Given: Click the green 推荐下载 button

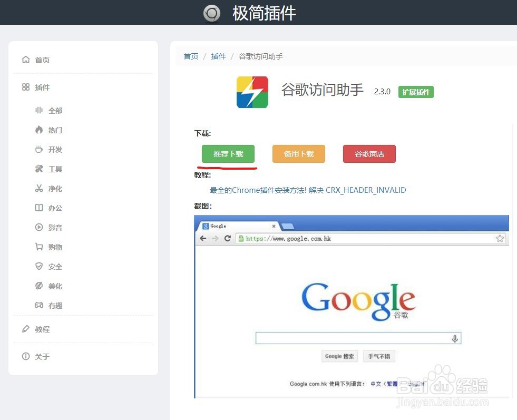Looking at the screenshot, I should coord(228,154).
